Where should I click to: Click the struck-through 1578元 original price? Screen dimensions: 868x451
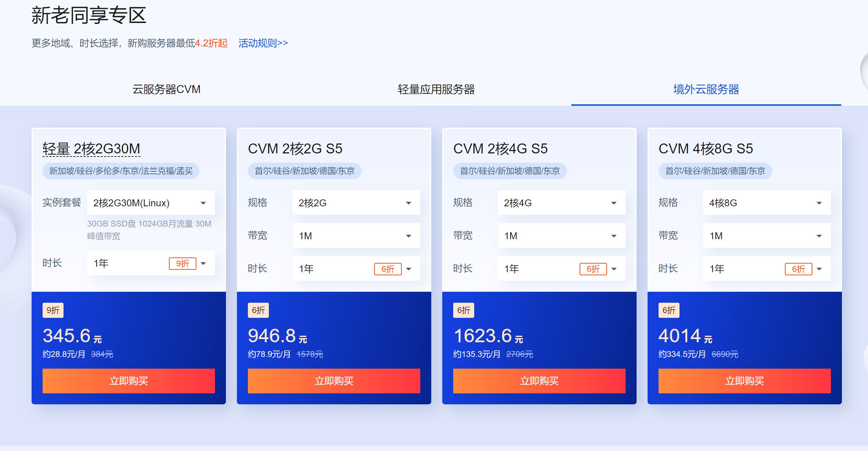310,354
